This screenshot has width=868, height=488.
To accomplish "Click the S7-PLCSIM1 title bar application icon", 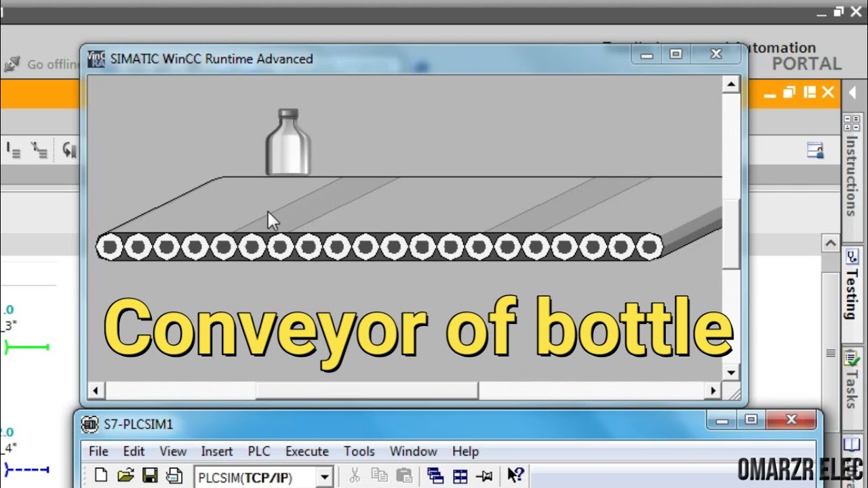I will click(90, 424).
